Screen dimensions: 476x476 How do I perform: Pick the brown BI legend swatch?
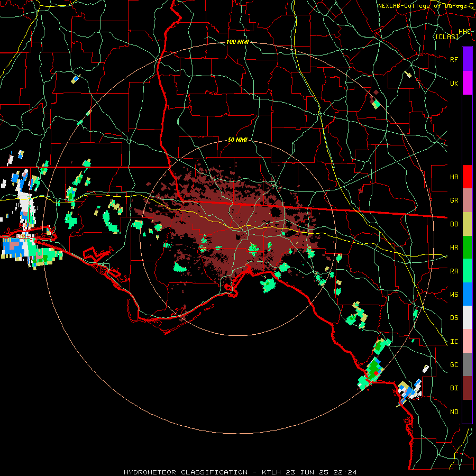(x=467, y=388)
